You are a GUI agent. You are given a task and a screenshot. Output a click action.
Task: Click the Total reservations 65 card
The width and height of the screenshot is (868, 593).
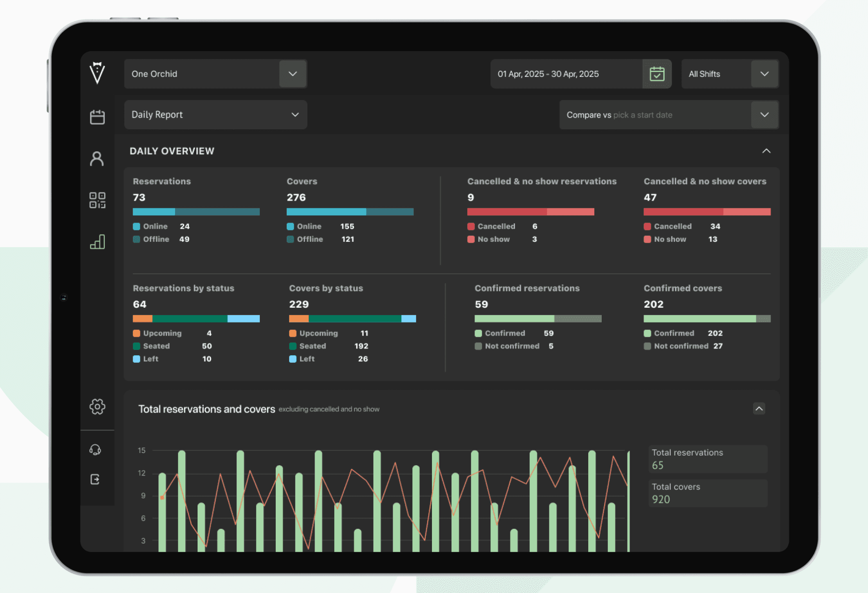(x=708, y=459)
